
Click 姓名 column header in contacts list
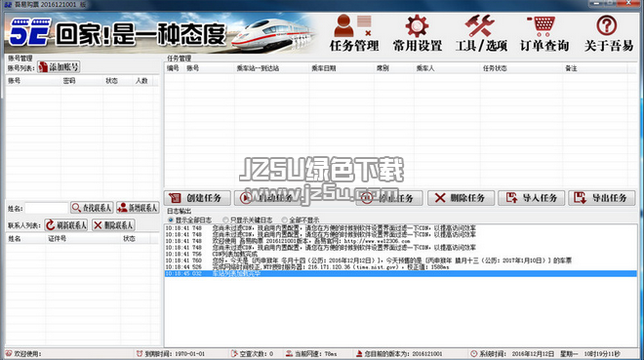[25, 238]
